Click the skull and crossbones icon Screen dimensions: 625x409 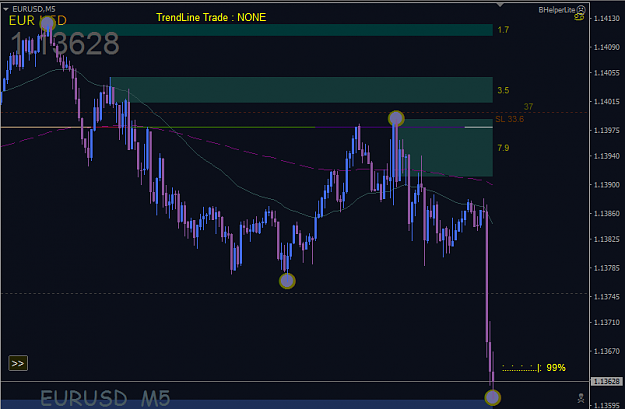(581, 398)
